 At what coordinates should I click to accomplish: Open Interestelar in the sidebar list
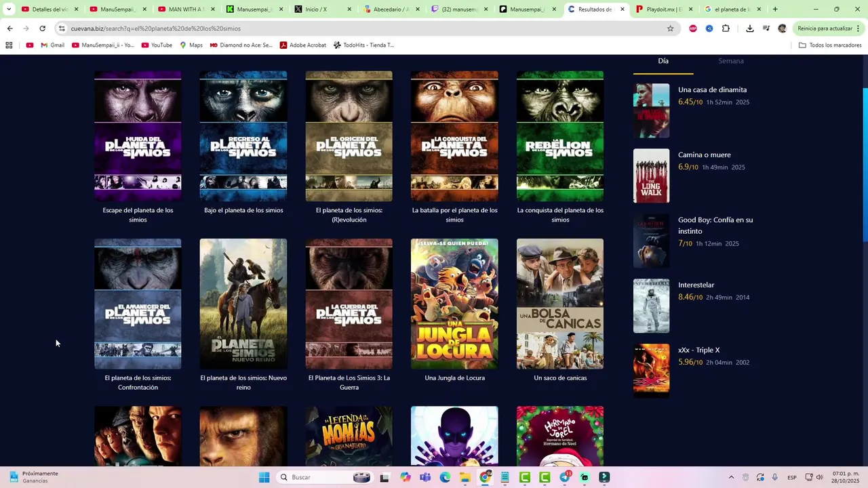pyautogui.click(x=696, y=285)
